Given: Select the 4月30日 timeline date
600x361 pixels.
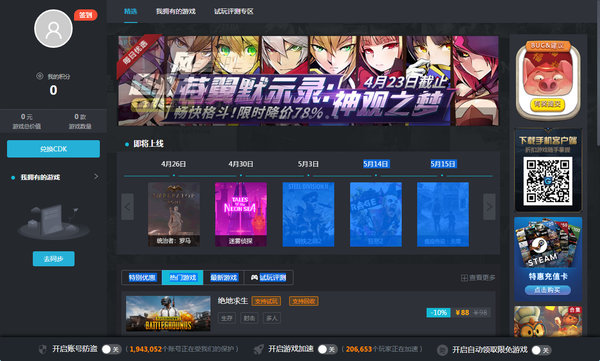Looking at the screenshot, I should (x=241, y=164).
